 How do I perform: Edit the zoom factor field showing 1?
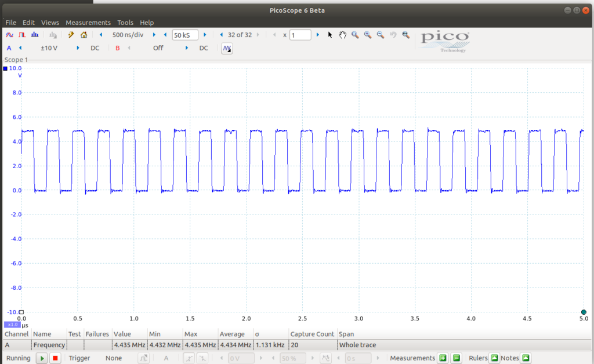tap(300, 35)
